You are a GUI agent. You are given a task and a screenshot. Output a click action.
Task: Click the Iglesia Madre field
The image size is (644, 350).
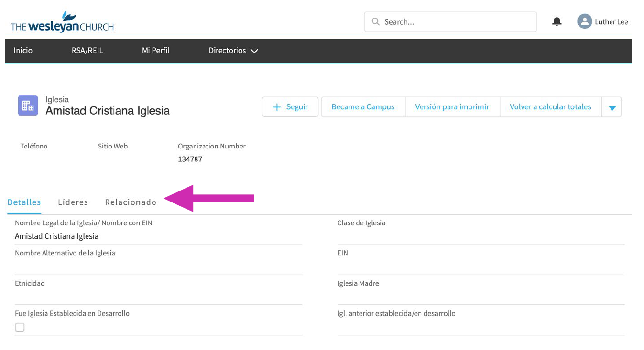pos(481,292)
